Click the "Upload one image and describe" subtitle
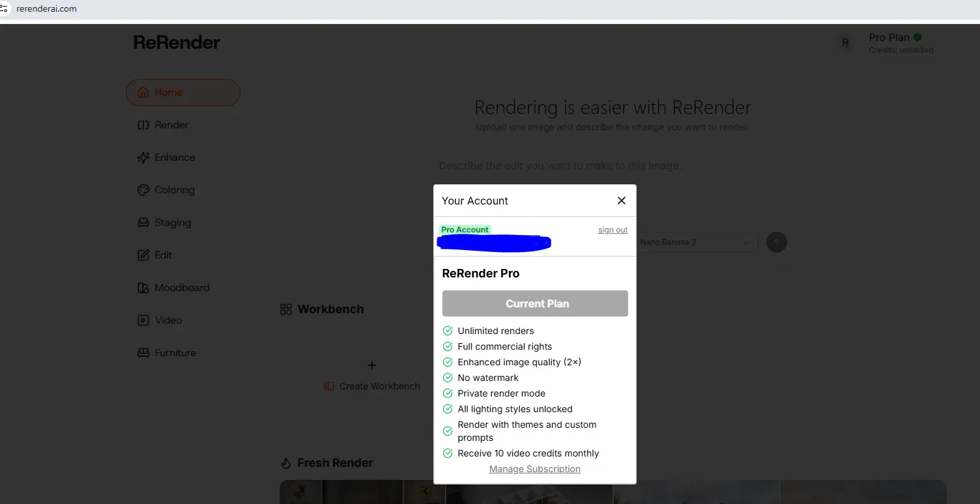The image size is (980, 504). click(612, 127)
